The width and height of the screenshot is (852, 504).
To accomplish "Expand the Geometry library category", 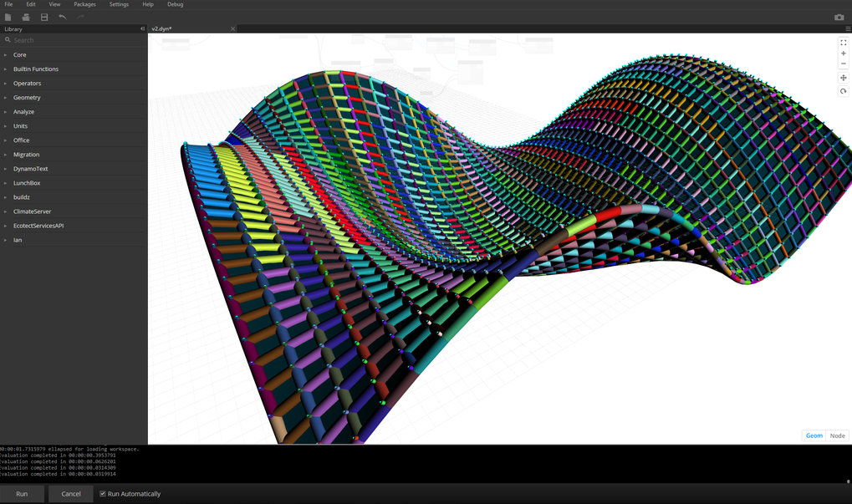I will (x=27, y=98).
